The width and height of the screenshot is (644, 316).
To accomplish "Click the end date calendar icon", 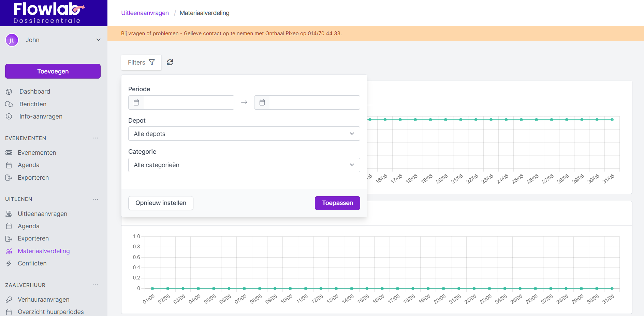I will coord(262,102).
